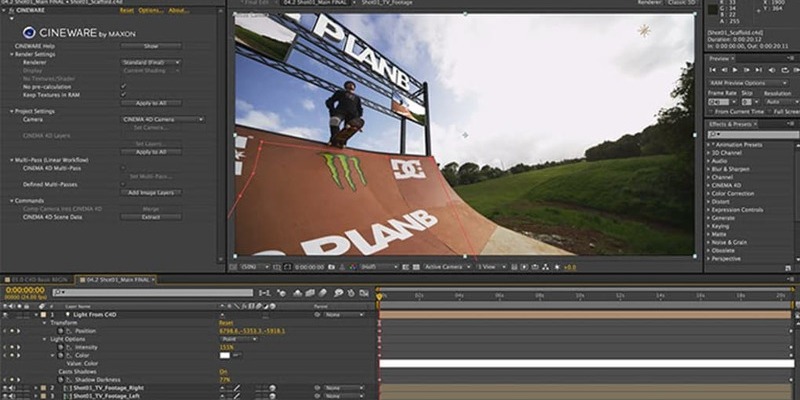Click the hide shy layers icon in timeline
This screenshot has height=400, width=800.
click(x=297, y=293)
